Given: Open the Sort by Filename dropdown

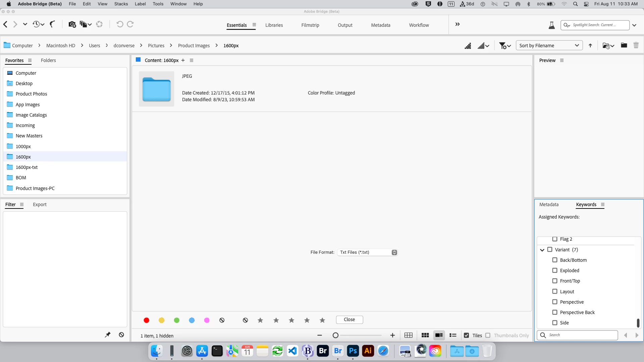Looking at the screenshot, I should (549, 46).
